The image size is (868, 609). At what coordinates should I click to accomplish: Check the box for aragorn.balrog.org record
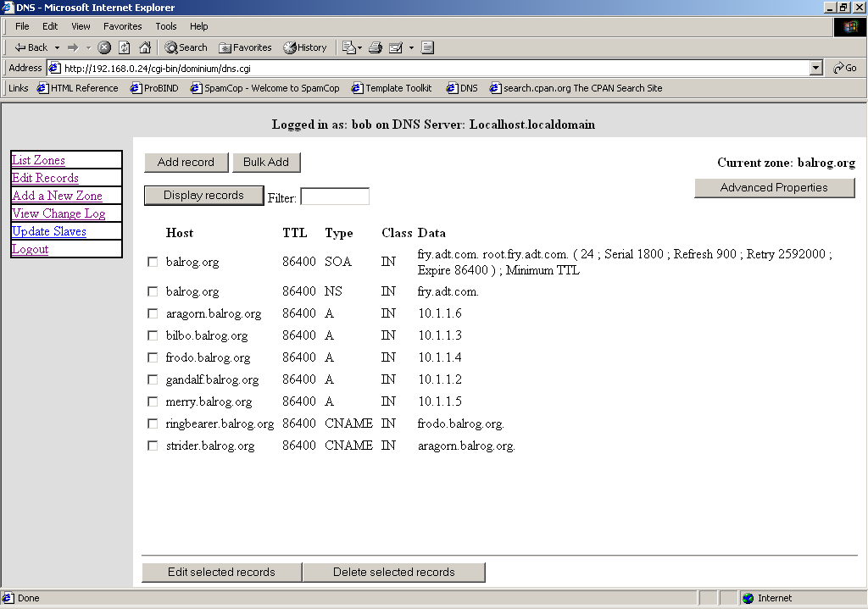[153, 313]
